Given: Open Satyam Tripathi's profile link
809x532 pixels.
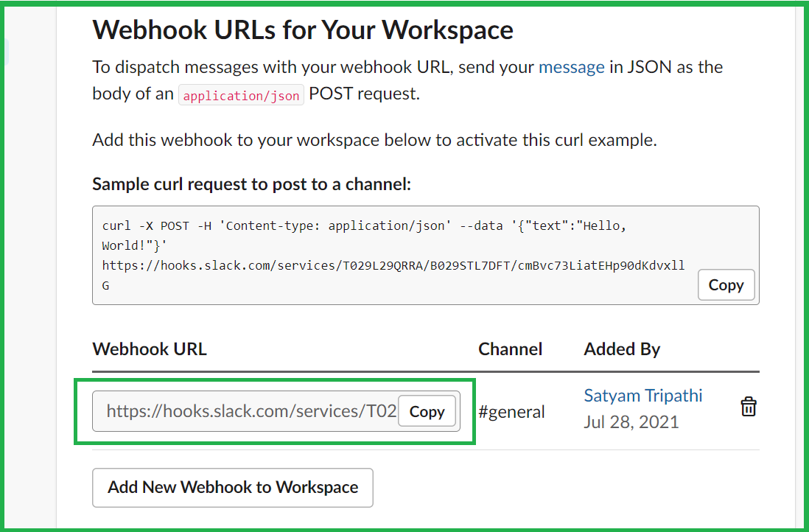Looking at the screenshot, I should point(642,396).
